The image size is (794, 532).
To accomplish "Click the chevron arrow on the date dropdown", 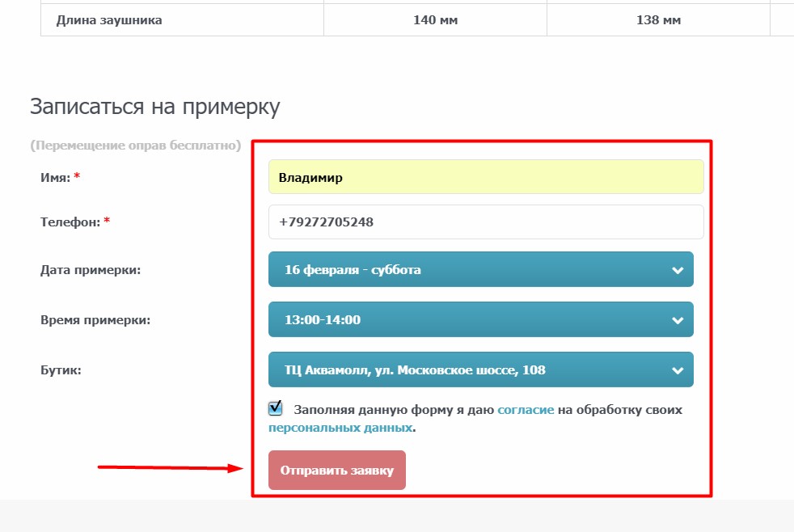I will (678, 270).
